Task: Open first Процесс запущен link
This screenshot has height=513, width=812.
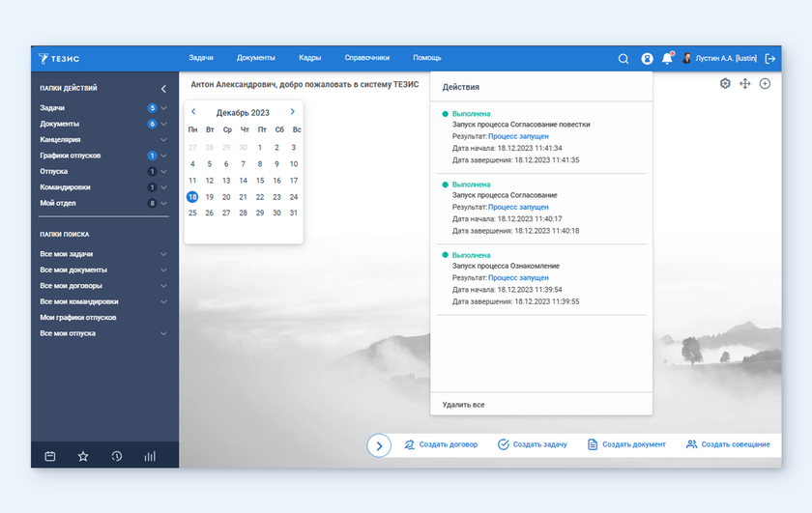Action: point(518,136)
